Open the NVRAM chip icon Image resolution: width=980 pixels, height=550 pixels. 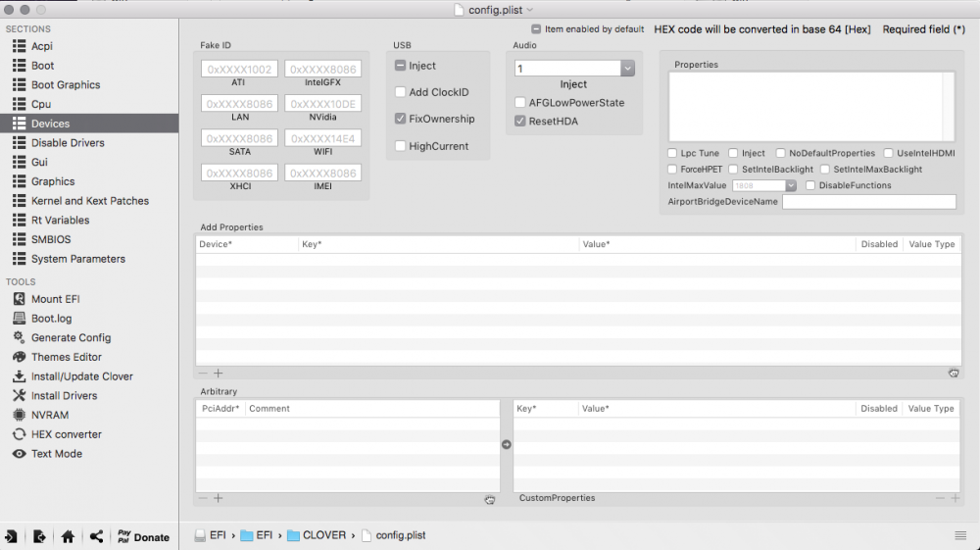[x=20, y=415]
